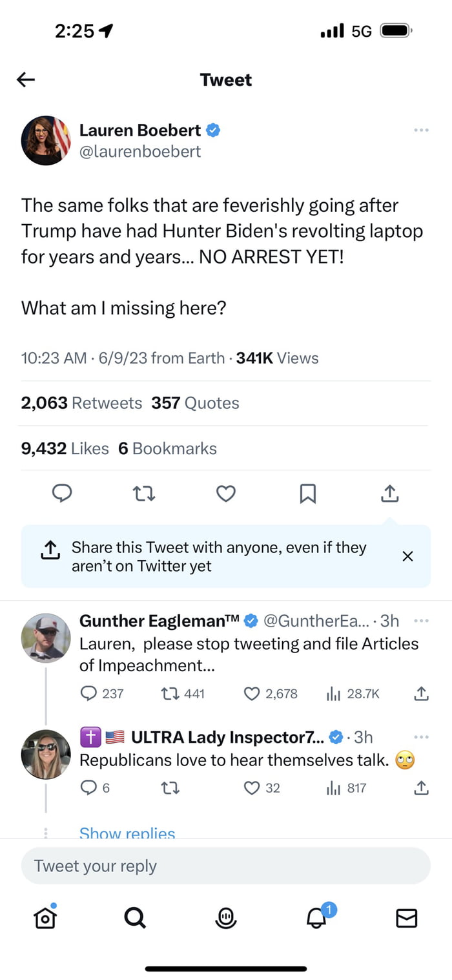Screen dimensions: 452x980
Task: Dismiss the share tweet banner
Action: [407, 556]
